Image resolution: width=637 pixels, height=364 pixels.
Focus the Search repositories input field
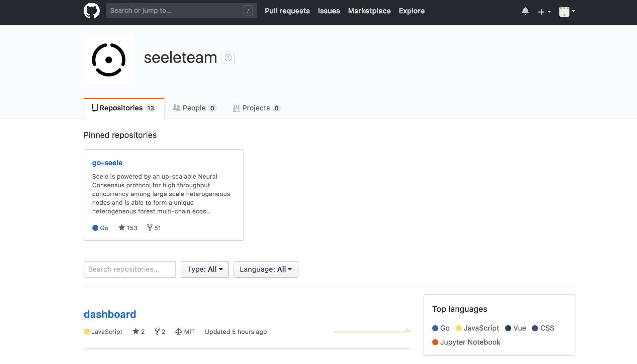coord(129,269)
